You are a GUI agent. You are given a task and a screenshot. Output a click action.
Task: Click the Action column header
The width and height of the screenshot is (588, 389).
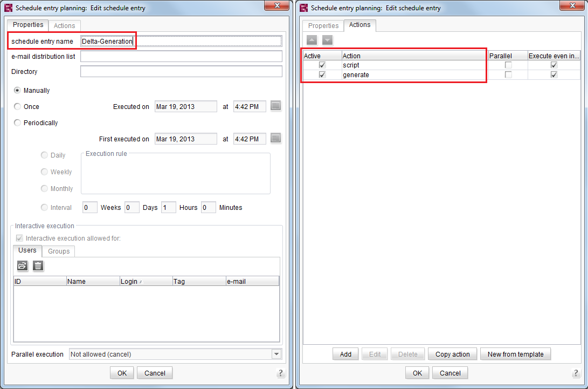pos(415,56)
